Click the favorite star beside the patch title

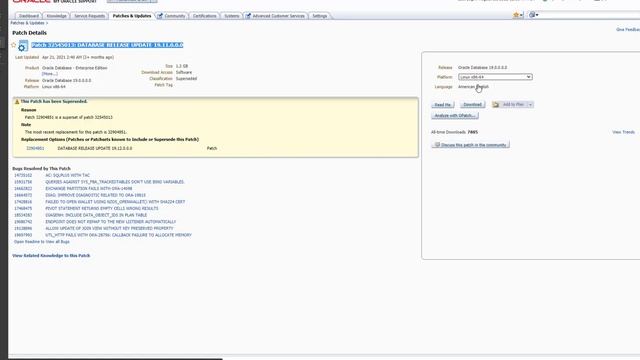click(x=13, y=45)
